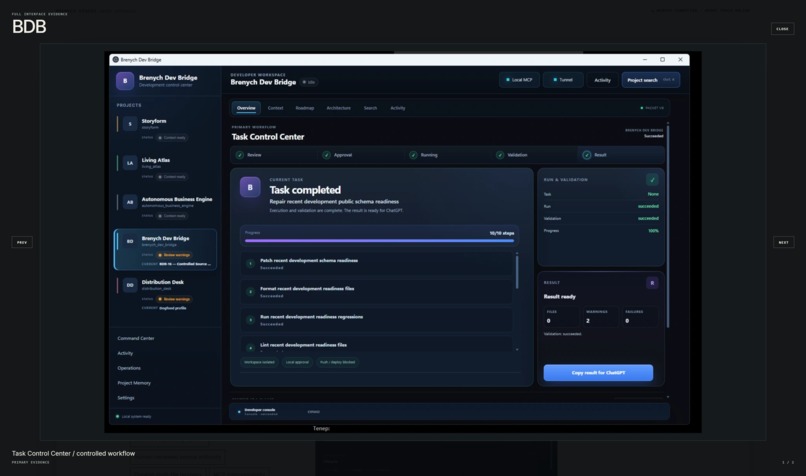The image size is (806, 476).
Task: Expand the Developer console bar
Action: click(x=449, y=412)
